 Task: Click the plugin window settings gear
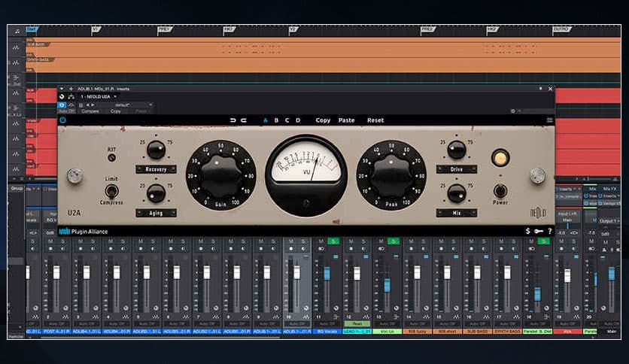pyautogui.click(x=513, y=111)
